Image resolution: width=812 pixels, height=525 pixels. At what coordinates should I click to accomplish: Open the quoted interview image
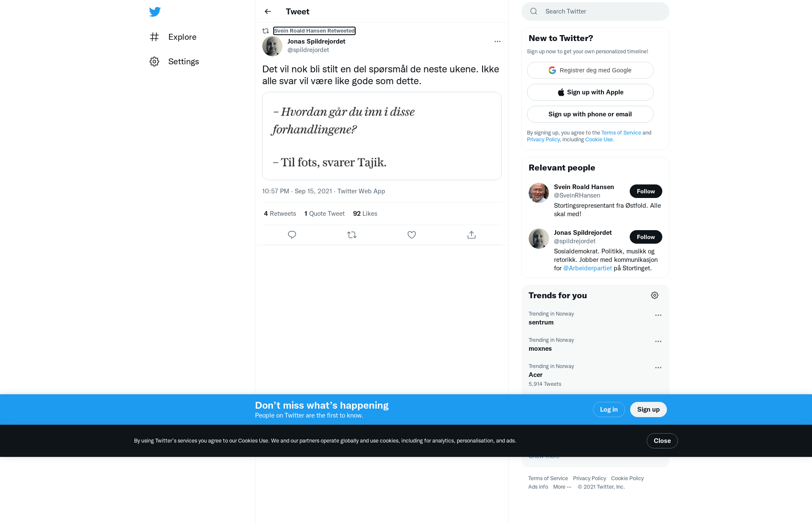381,136
